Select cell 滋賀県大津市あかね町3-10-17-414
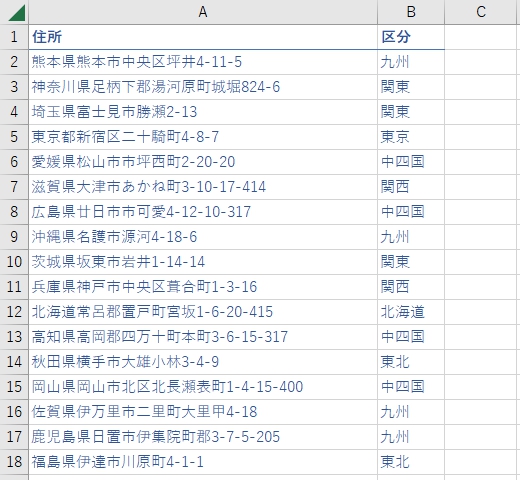The image size is (520, 480). [x=203, y=187]
